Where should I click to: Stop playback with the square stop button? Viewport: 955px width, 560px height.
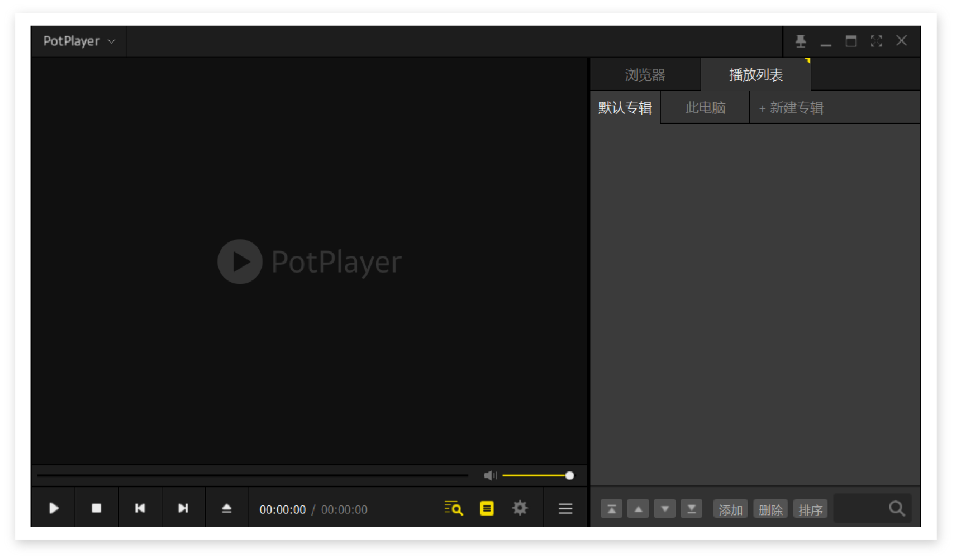click(x=96, y=508)
